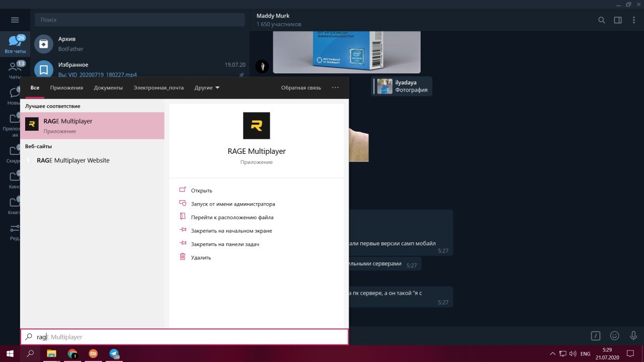
Task: Open Telegram hamburger menu
Action: coord(15,20)
